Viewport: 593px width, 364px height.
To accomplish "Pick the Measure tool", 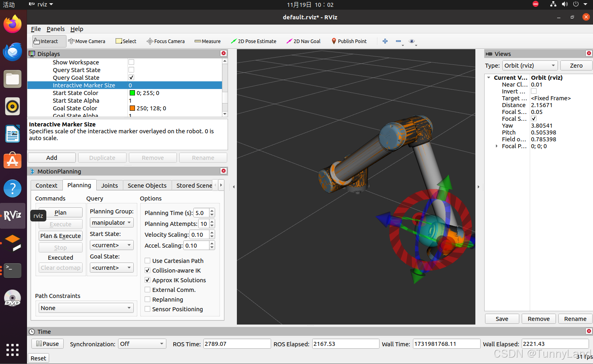I will click(207, 41).
